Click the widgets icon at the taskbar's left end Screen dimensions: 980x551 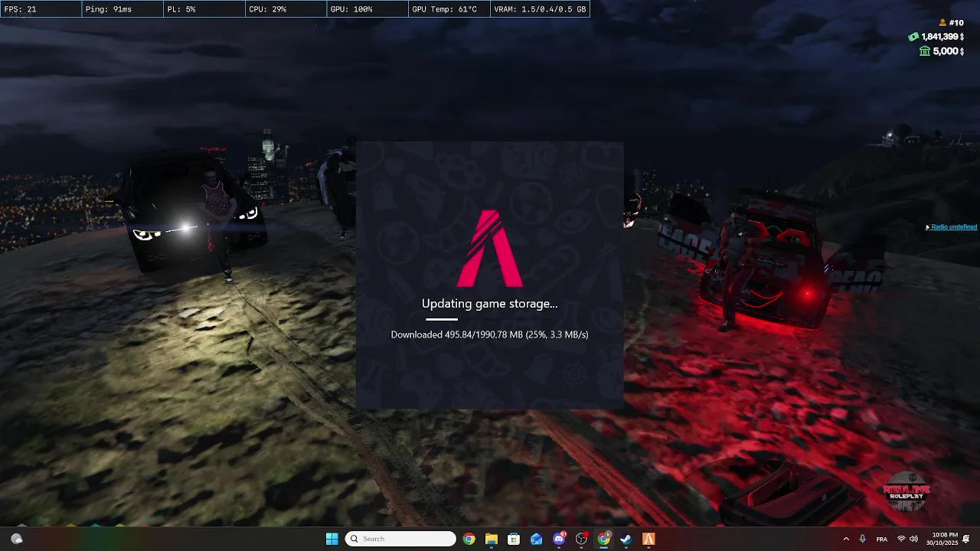16,539
